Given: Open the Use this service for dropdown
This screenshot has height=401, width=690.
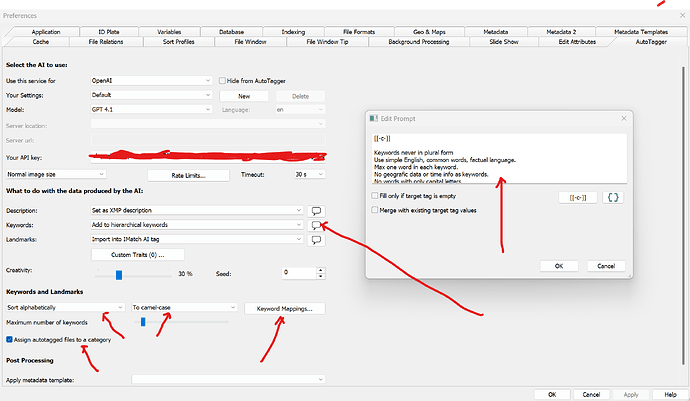Looking at the screenshot, I should point(151,81).
